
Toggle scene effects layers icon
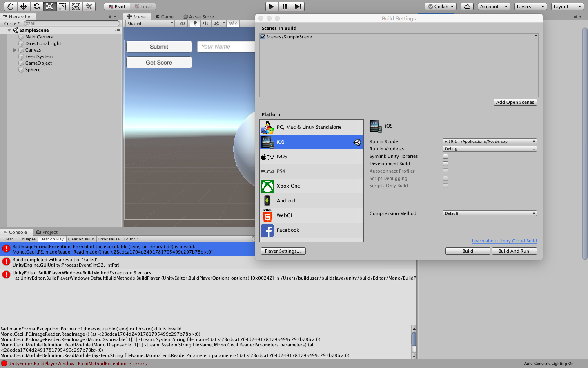217,23
